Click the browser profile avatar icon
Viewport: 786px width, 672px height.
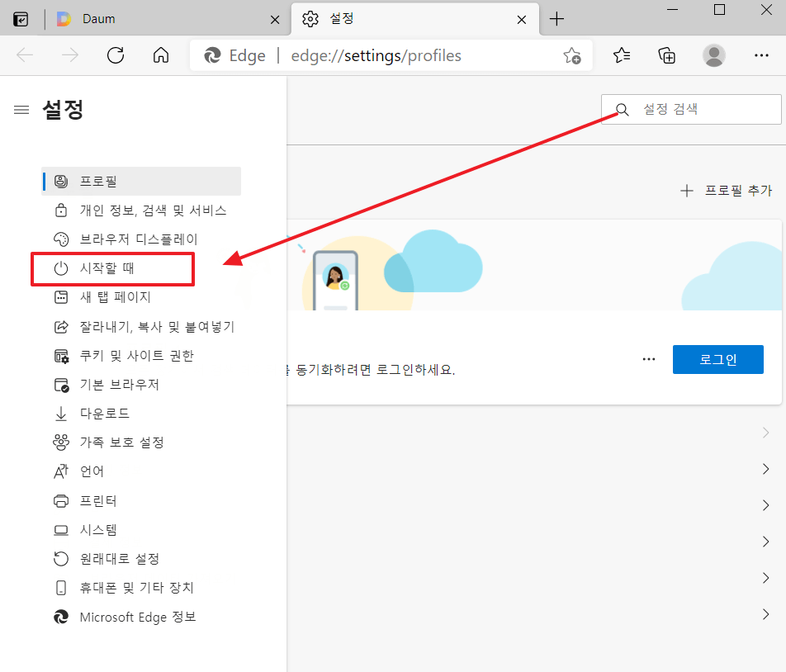pyautogui.click(x=713, y=55)
